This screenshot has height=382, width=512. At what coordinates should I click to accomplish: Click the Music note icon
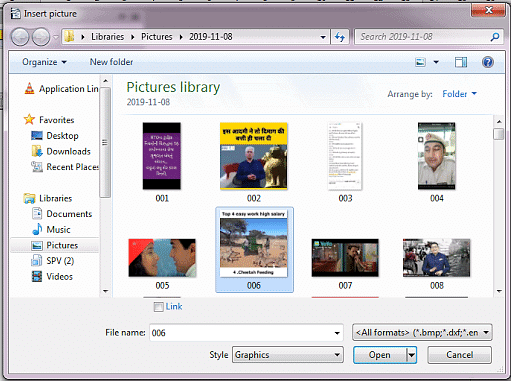(x=37, y=229)
